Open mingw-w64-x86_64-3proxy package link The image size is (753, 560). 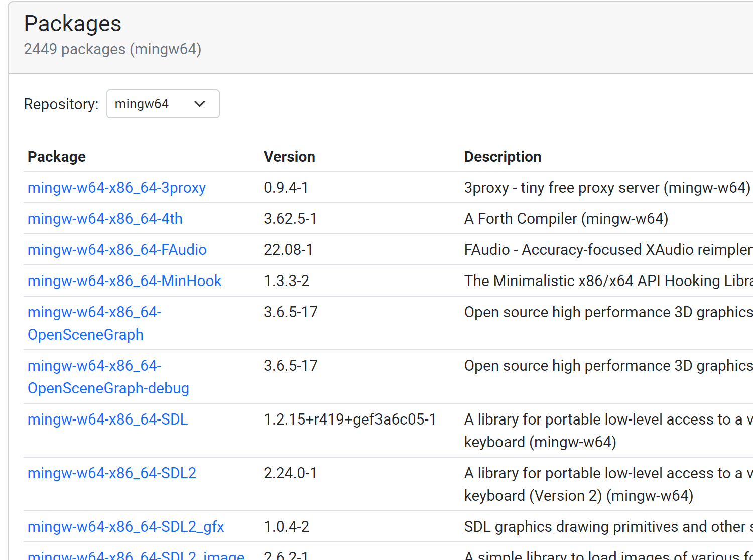coord(116,188)
